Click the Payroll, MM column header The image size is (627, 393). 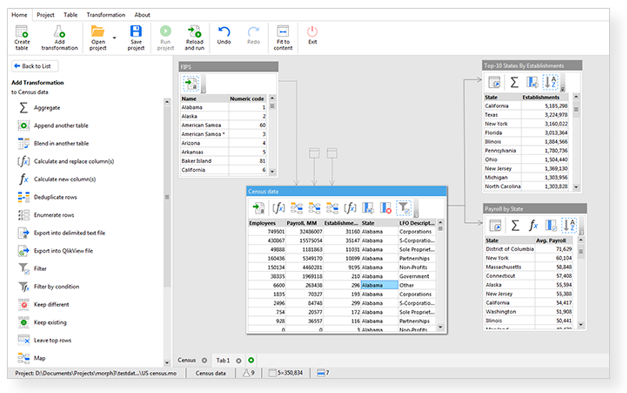(304, 223)
